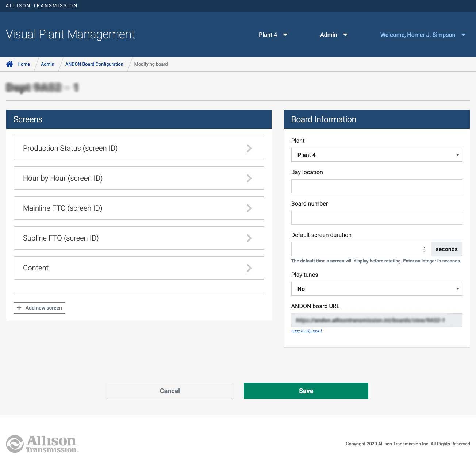Expand the Subline FTQ chevron arrow

(249, 238)
